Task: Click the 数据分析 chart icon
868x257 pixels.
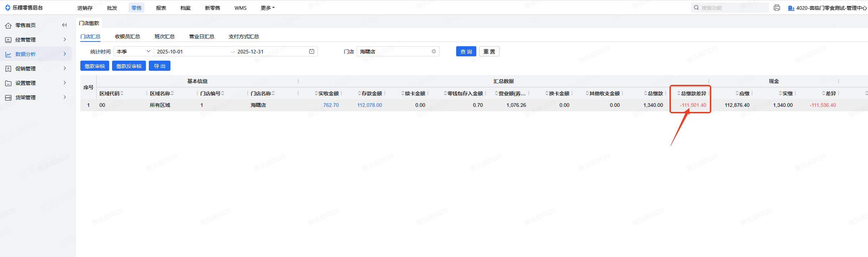Action: click(x=8, y=54)
